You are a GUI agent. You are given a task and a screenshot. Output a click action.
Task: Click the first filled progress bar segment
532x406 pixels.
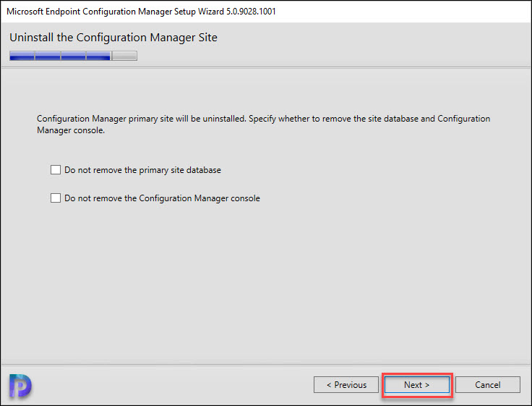coord(22,56)
